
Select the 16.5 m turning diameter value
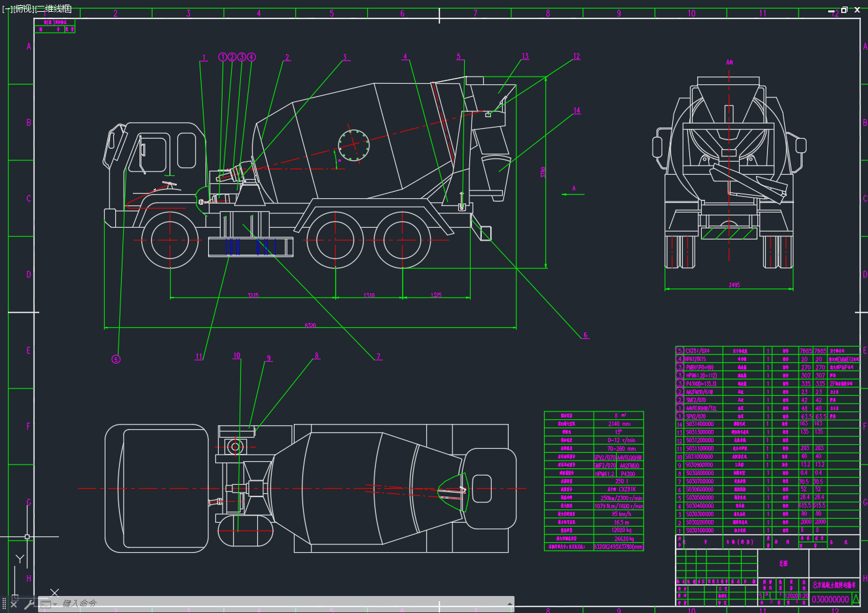pyautogui.click(x=621, y=522)
